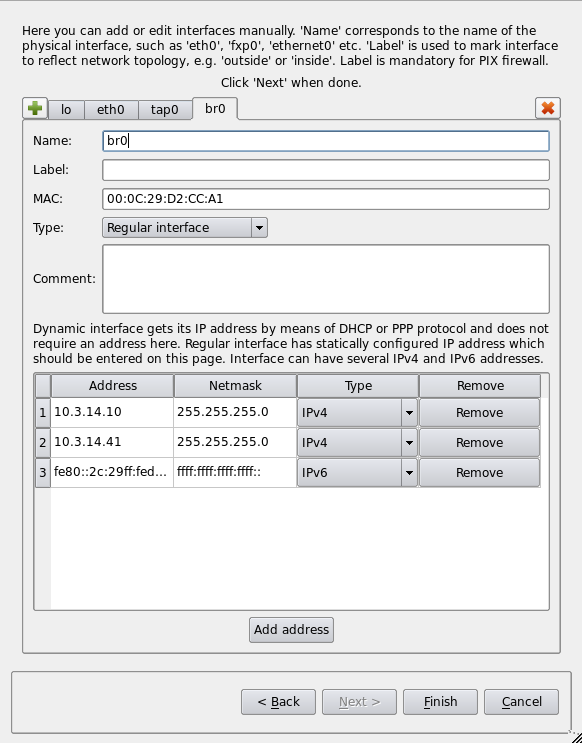Delete current interface using red X icon

547,108
